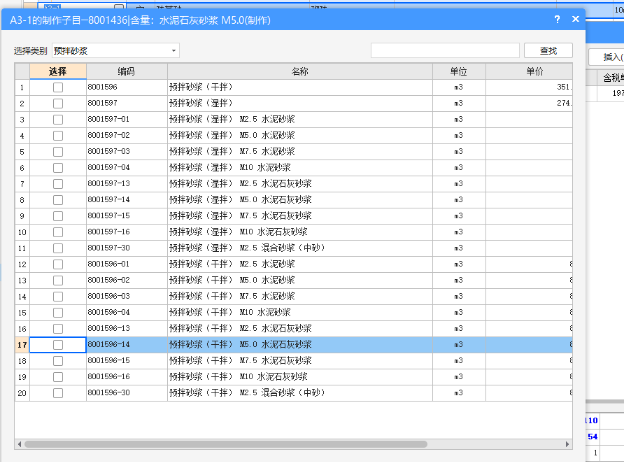
Task: Click the scrollbar right arrow
Action: [x=567, y=444]
